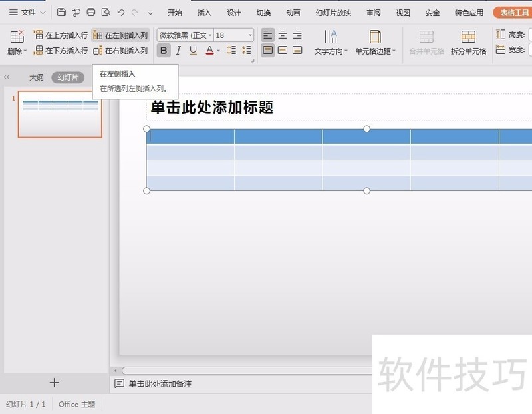Switch to the 安全 tab

click(433, 13)
